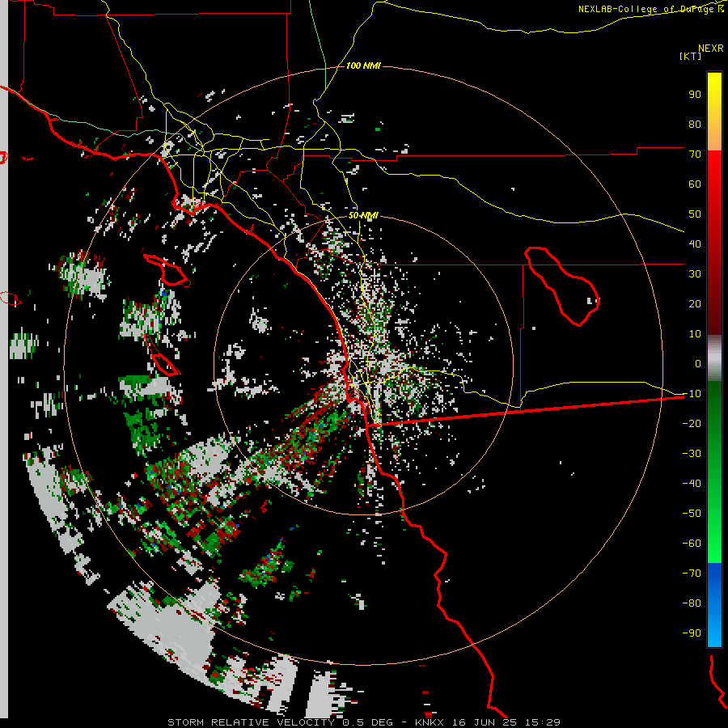Click the 30 tick label on velocity scale
Screen dimensions: 728x728
click(695, 274)
